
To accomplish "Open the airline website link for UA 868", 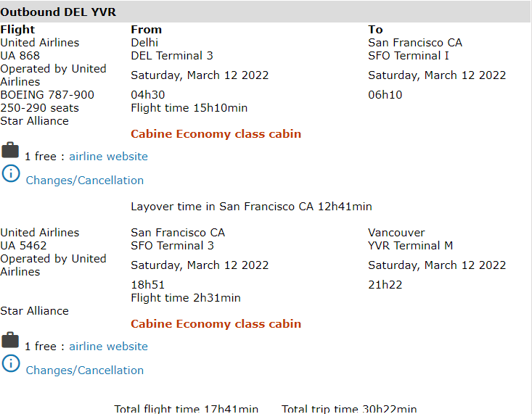I will coord(108,157).
